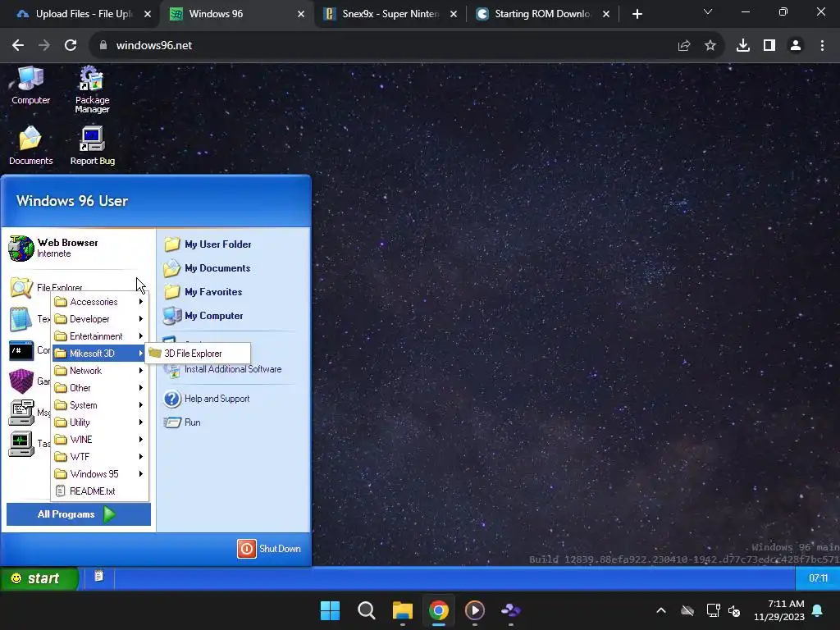Click All Programs button

[x=78, y=514]
